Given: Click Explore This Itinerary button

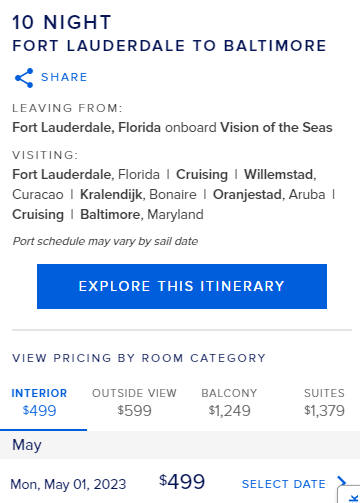Looking at the screenshot, I should point(182,286).
